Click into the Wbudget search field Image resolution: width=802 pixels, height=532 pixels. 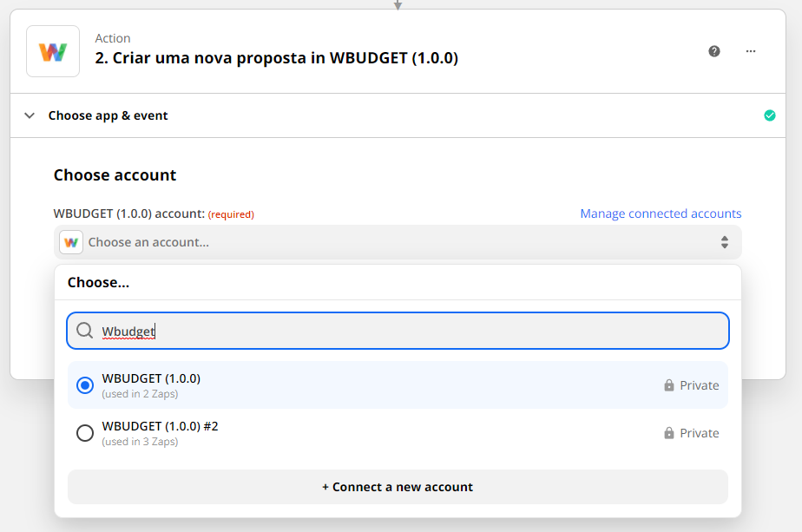[398, 331]
